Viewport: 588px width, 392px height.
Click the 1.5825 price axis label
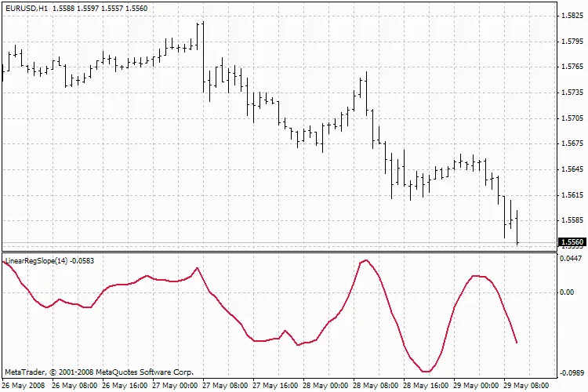click(x=572, y=16)
